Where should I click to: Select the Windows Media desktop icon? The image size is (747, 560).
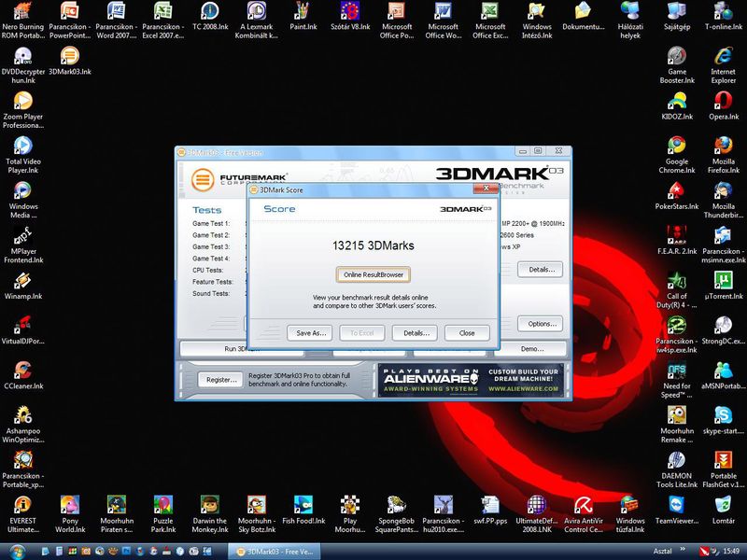click(x=22, y=200)
